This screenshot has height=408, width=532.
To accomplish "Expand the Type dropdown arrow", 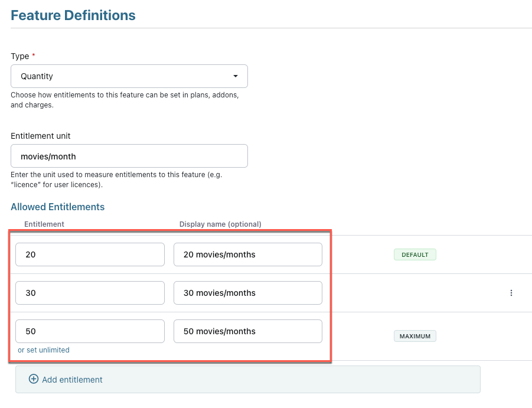I will (x=236, y=76).
